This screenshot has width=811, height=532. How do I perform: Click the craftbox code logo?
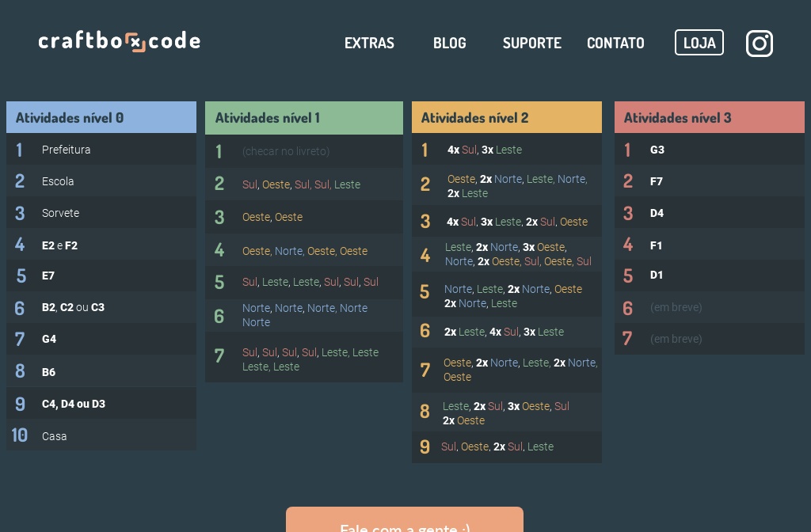[119, 41]
